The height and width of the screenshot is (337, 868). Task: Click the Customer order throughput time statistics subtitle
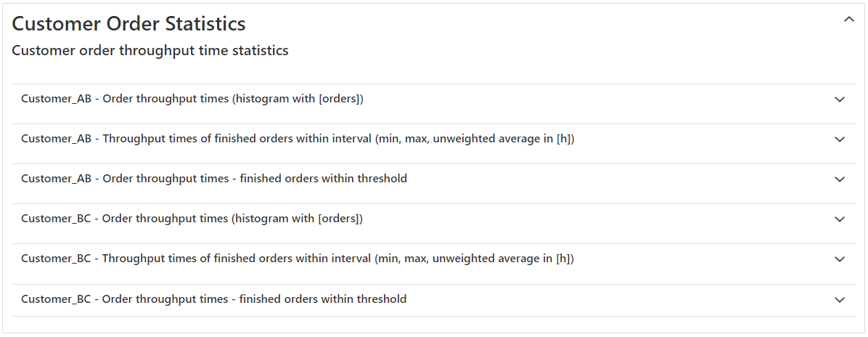click(150, 51)
